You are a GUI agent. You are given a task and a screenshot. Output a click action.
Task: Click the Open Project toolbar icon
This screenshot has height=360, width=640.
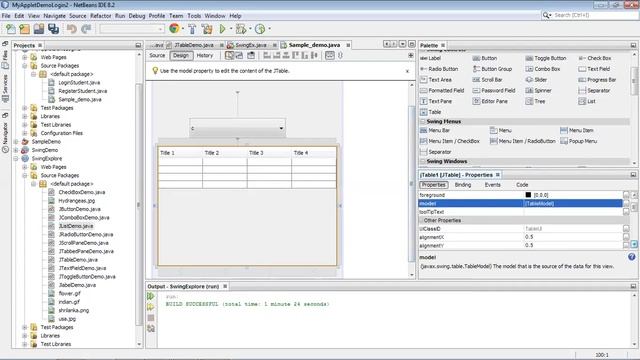click(x=39, y=29)
